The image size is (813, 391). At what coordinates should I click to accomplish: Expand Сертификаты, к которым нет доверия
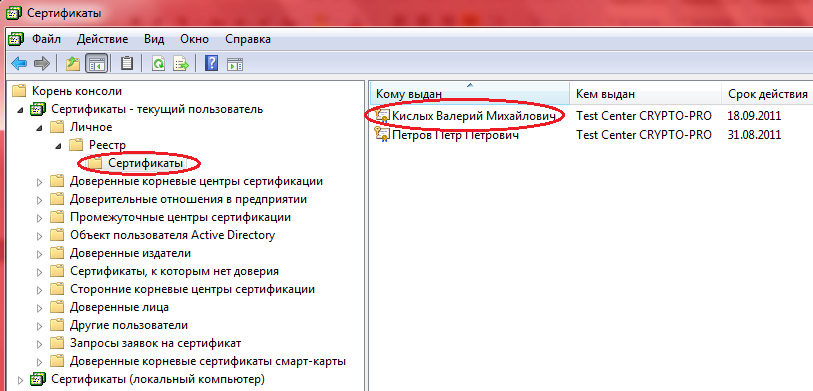39,272
